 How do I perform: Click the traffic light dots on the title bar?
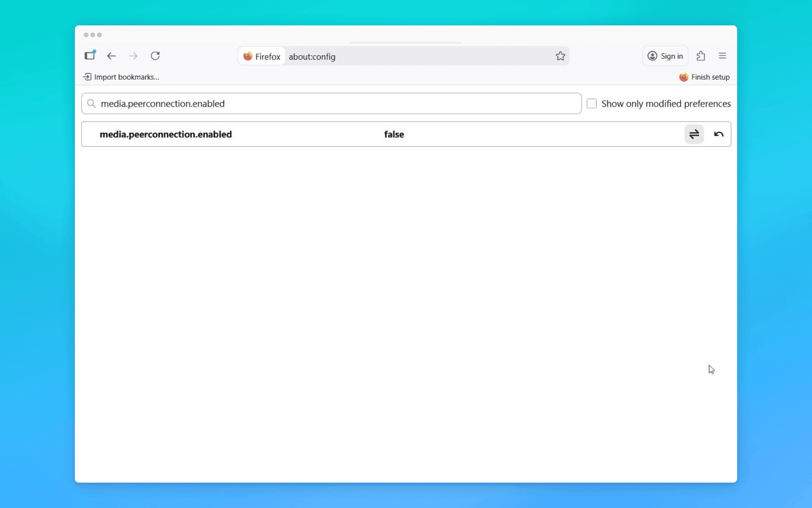point(94,34)
